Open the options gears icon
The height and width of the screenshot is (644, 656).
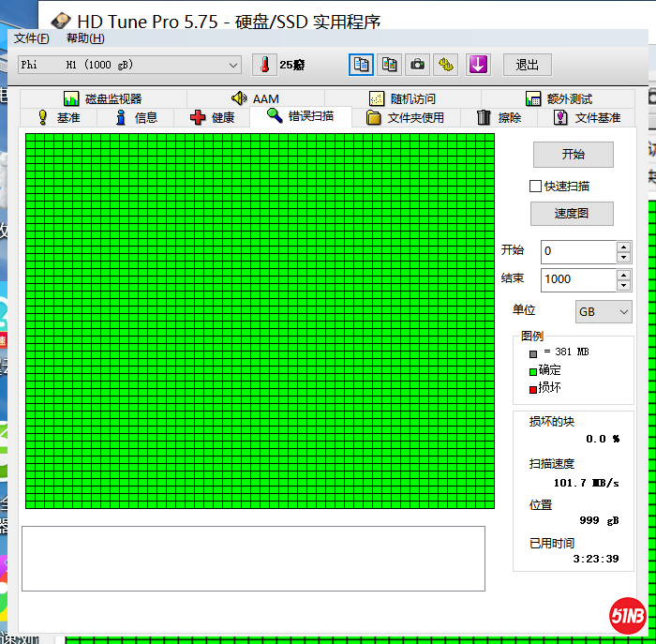[445, 65]
